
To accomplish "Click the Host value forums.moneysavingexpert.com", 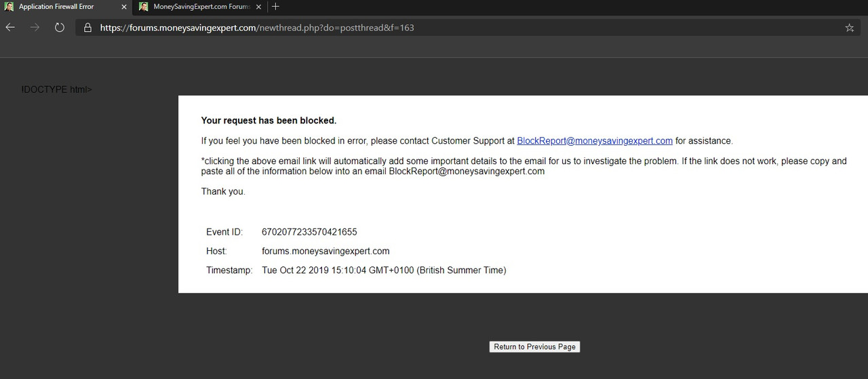I will click(x=325, y=251).
